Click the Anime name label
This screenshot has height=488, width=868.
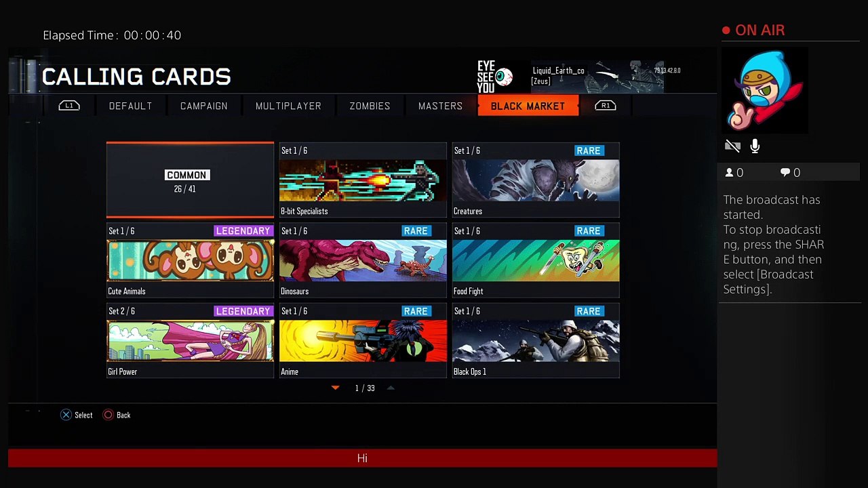tap(290, 371)
